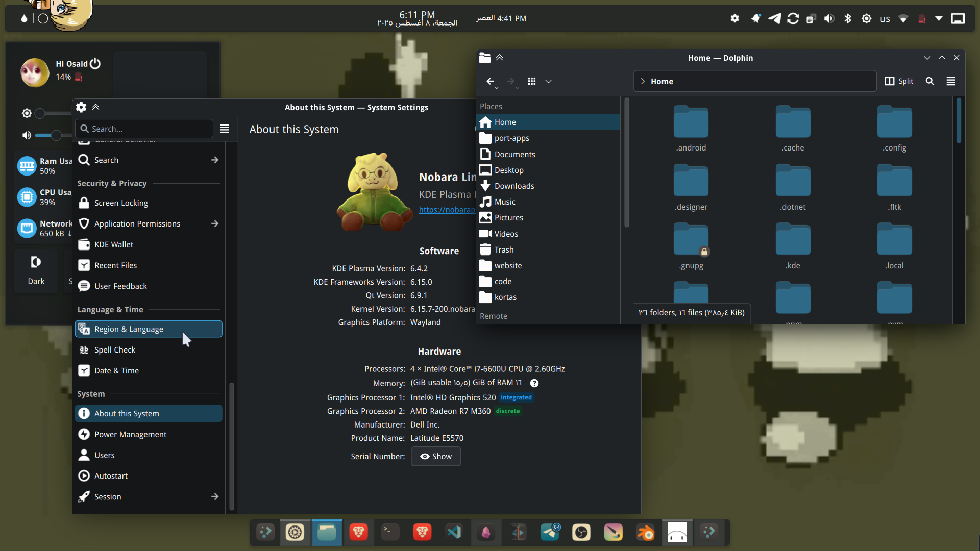
Task: Open KDE Wallet settings
Action: coord(149,245)
